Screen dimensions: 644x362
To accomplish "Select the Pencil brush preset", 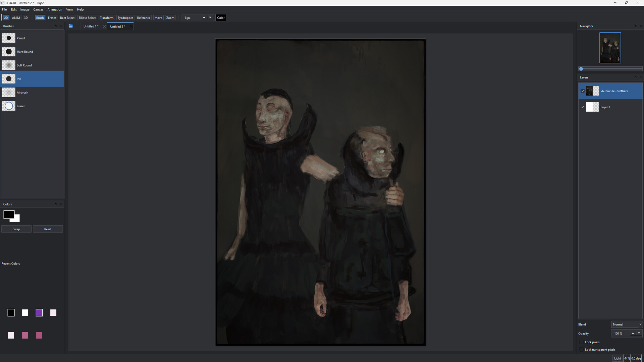I will pos(32,38).
